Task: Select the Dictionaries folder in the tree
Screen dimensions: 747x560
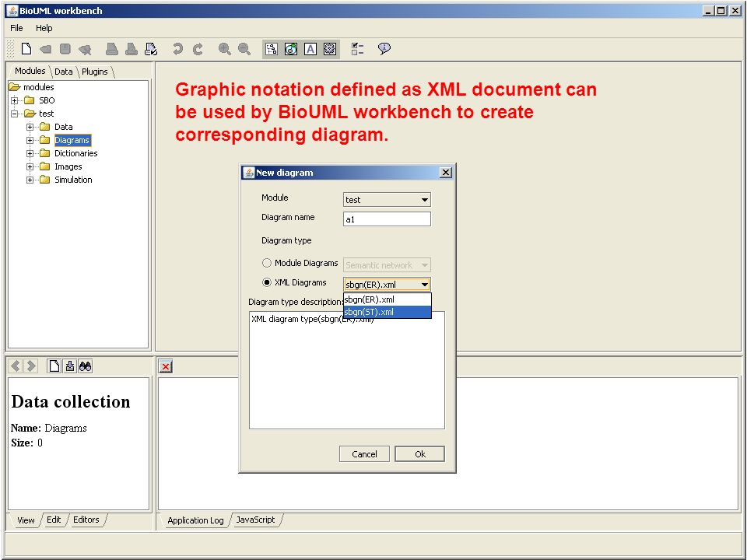Action: pyautogui.click(x=76, y=153)
